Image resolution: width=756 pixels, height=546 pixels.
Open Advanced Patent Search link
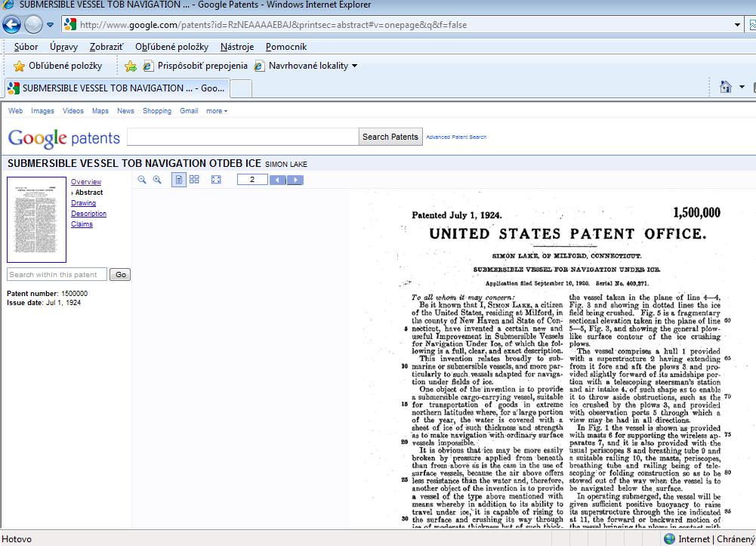(456, 137)
